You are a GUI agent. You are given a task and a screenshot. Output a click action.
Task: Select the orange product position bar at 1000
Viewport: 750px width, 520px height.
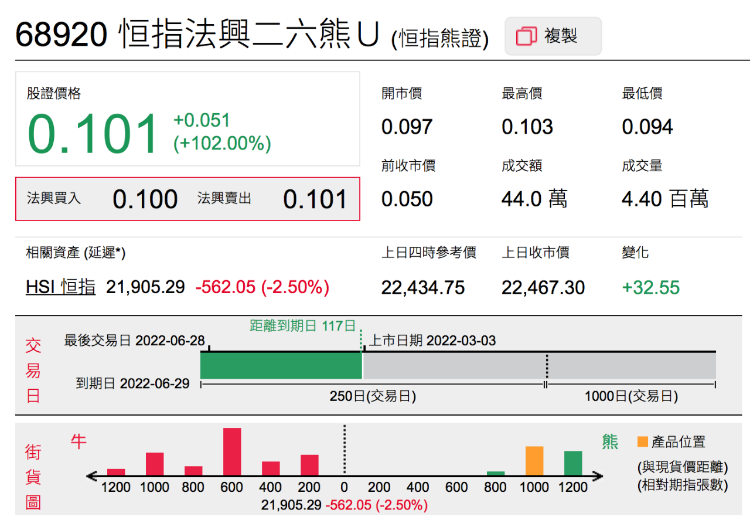pyautogui.click(x=534, y=460)
